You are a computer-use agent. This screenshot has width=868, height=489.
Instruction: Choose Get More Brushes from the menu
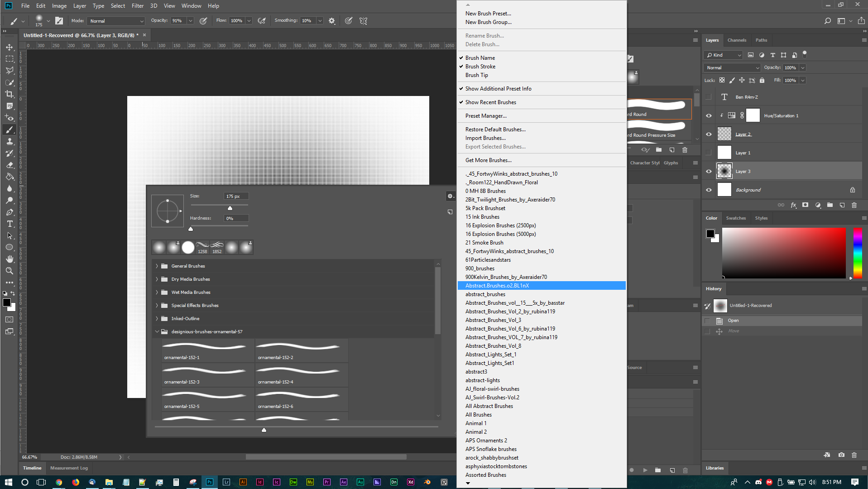pos(488,160)
